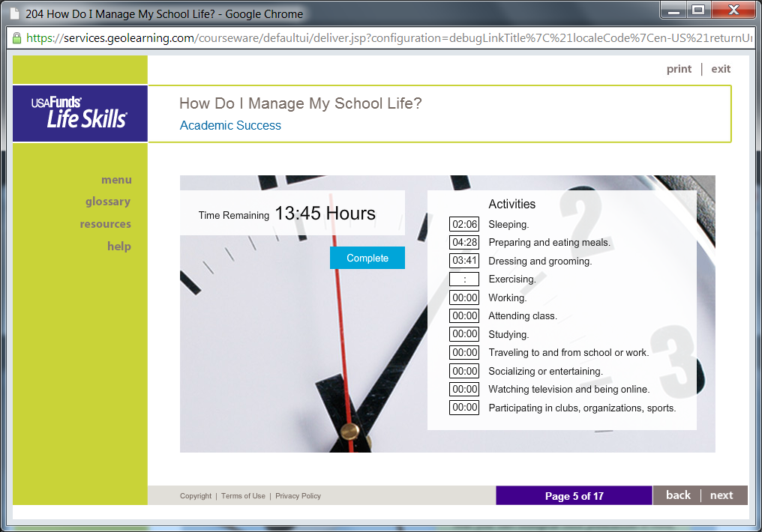This screenshot has width=762, height=532.
Task: Click the Academic Success subtitle
Action: 230,125
